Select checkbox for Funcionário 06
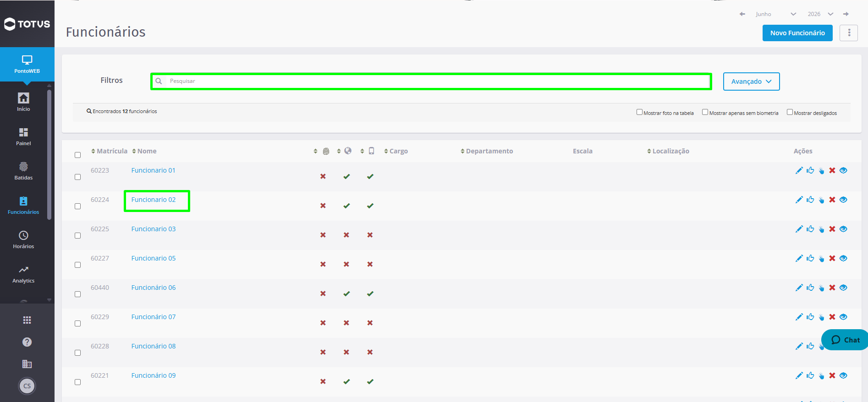 click(x=77, y=294)
